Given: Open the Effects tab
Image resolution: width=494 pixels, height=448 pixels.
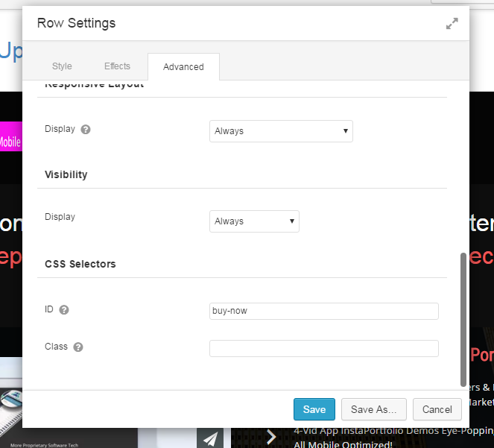Looking at the screenshot, I should click(117, 66).
